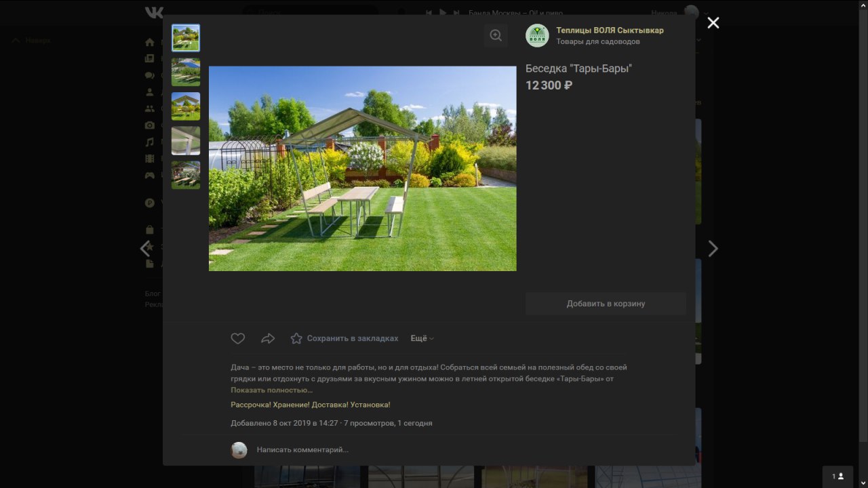Focus the header search field
The image size is (868, 488).
pos(311,13)
